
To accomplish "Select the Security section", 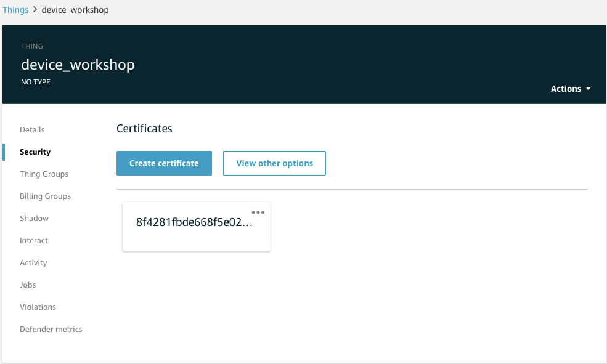I will point(35,152).
